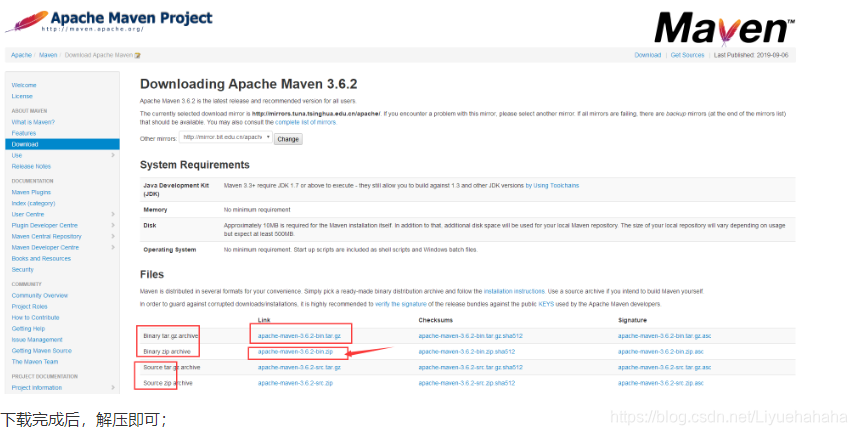Open the installation instructions link

point(514,292)
